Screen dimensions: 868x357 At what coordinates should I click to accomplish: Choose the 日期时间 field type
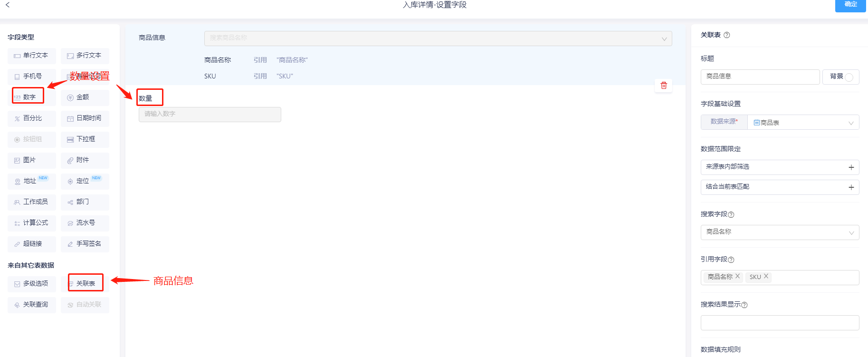(x=85, y=118)
